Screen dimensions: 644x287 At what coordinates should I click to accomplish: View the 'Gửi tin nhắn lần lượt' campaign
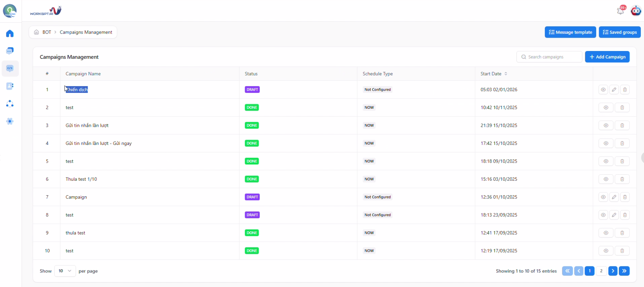(x=606, y=125)
